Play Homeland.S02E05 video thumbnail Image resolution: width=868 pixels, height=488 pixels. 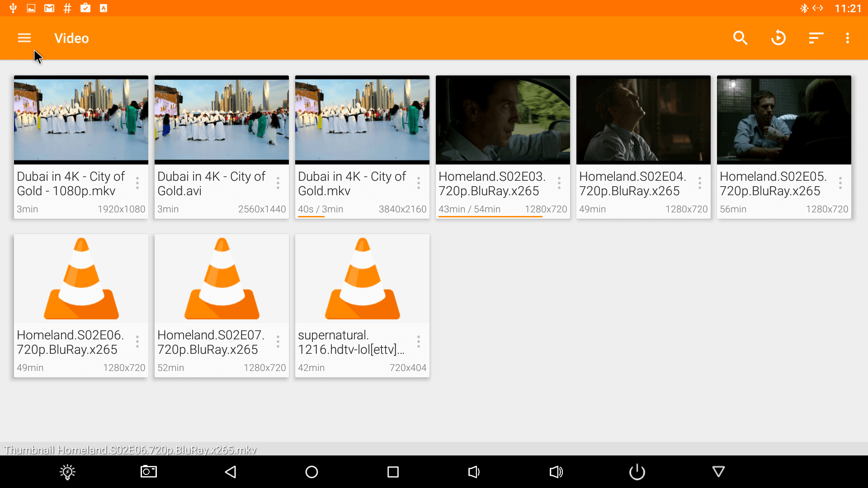point(784,120)
